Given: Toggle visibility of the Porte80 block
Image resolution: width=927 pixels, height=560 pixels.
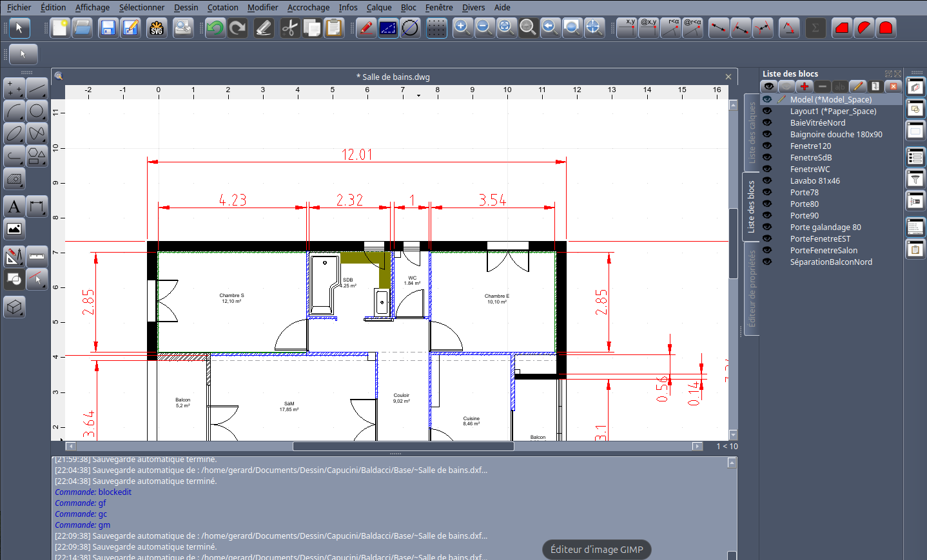Looking at the screenshot, I should point(767,204).
